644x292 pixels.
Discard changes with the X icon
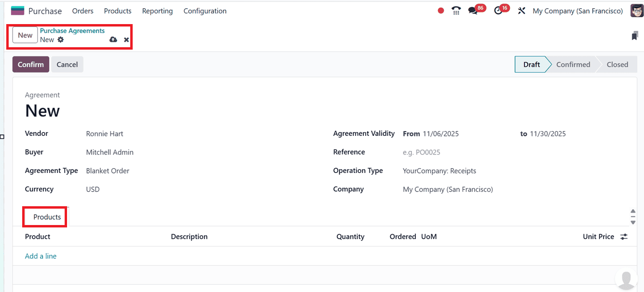coord(126,40)
